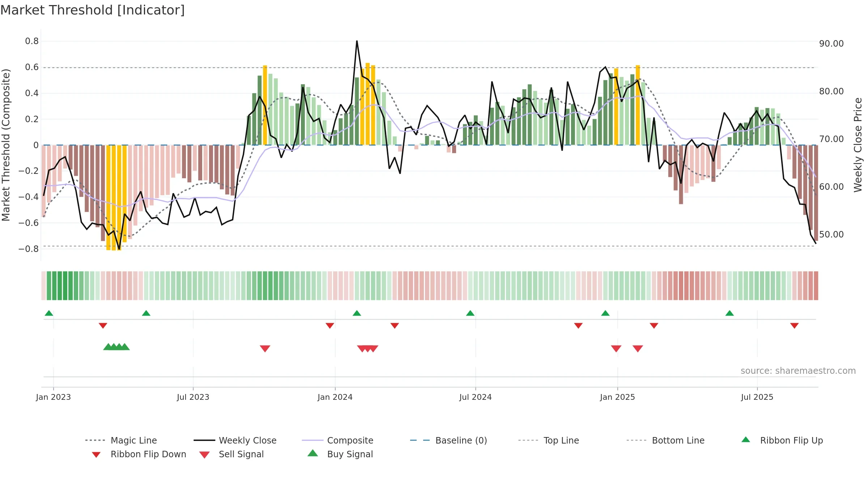The image size is (868, 488).
Task: Click the −0.2 left axis tick label
Action: coord(29,171)
